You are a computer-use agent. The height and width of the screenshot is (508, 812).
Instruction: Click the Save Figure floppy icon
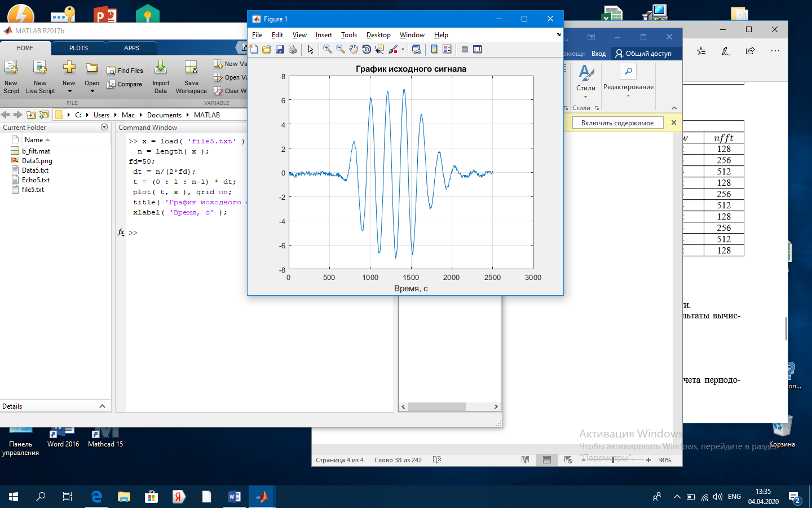pos(280,50)
